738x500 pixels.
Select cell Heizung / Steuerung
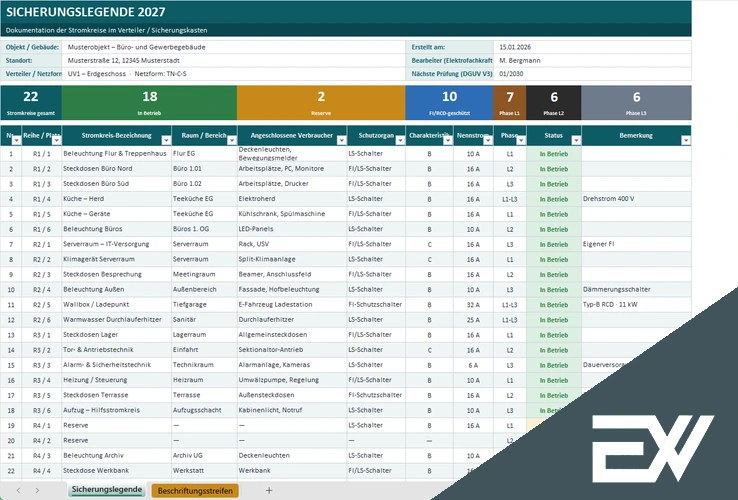click(116, 379)
